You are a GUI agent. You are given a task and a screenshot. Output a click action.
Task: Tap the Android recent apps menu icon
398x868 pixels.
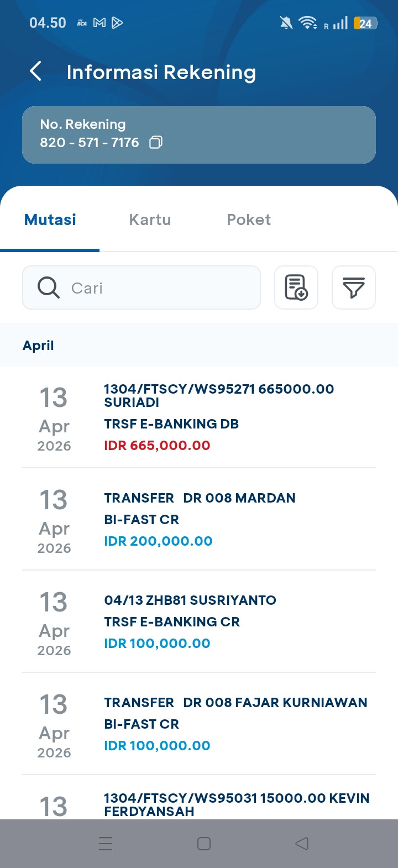point(105,844)
